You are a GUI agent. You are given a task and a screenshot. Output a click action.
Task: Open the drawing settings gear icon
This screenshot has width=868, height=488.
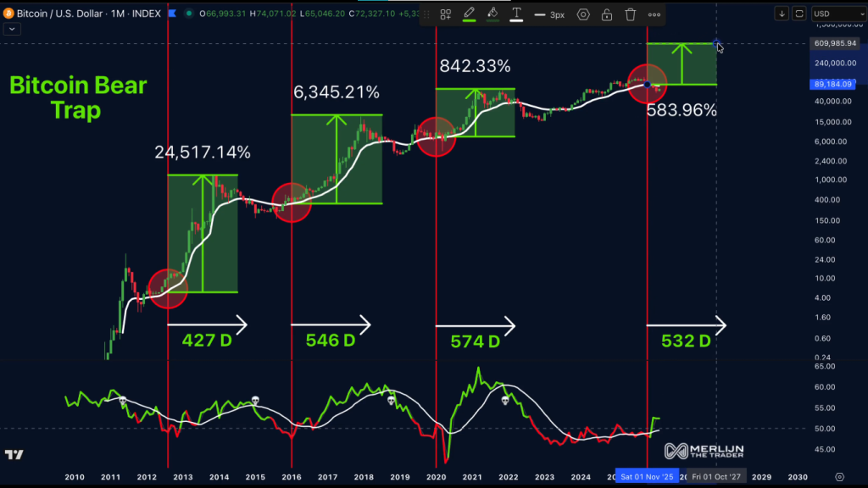tap(583, 14)
